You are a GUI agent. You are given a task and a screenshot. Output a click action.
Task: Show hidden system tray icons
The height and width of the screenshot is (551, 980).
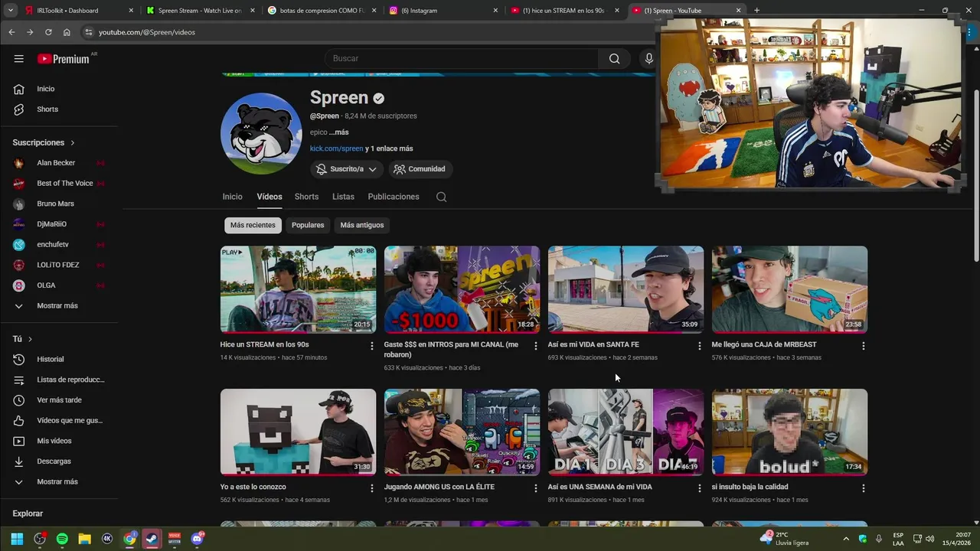tap(845, 539)
